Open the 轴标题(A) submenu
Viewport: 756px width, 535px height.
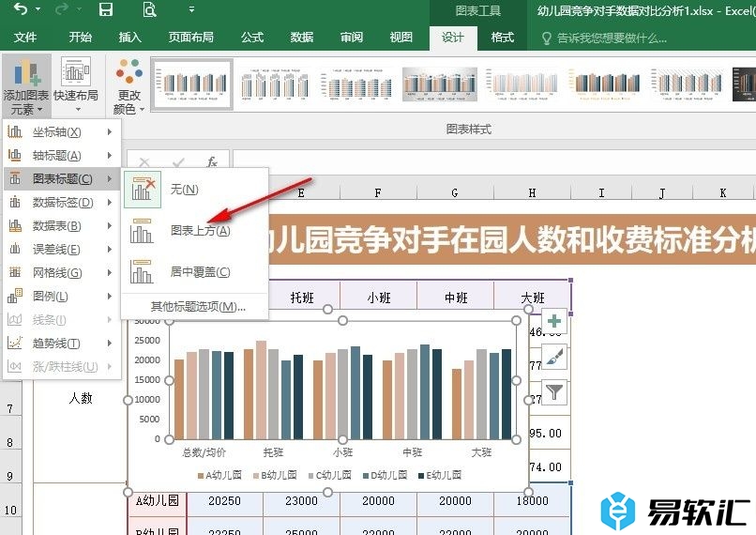pos(62,156)
